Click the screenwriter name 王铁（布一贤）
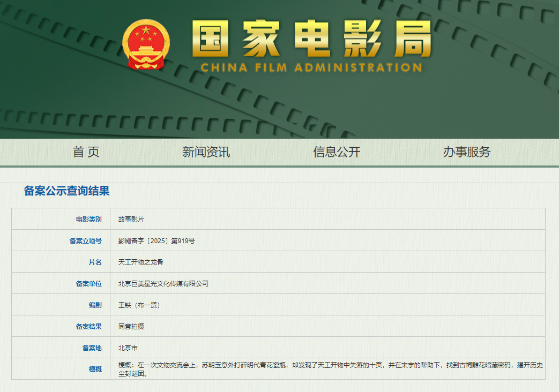Viewport: 559px width, 392px height. point(139,305)
